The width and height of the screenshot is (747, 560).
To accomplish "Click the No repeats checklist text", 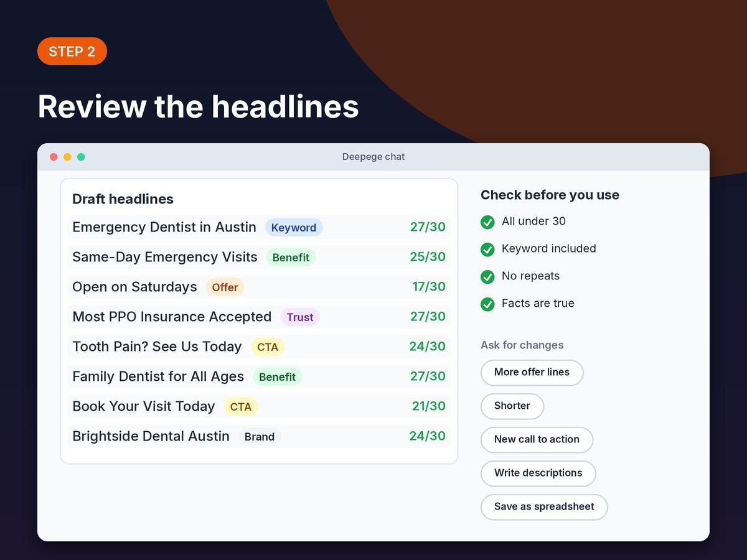I will [530, 276].
